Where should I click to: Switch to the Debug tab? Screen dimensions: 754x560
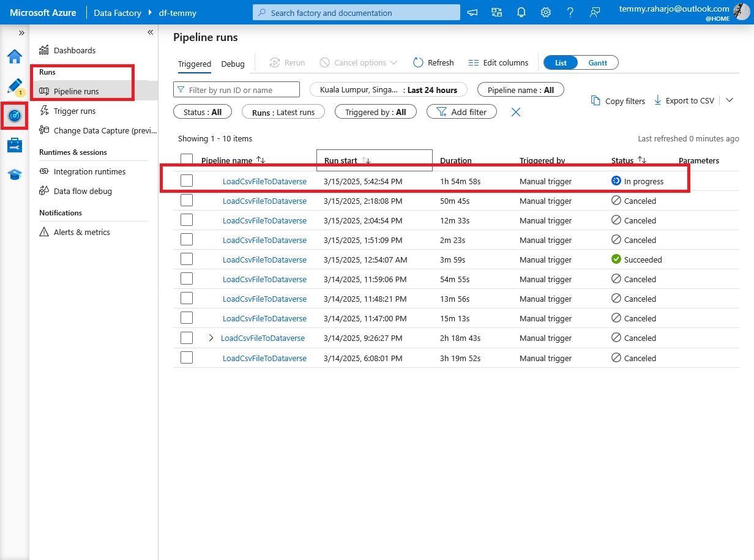pos(233,64)
